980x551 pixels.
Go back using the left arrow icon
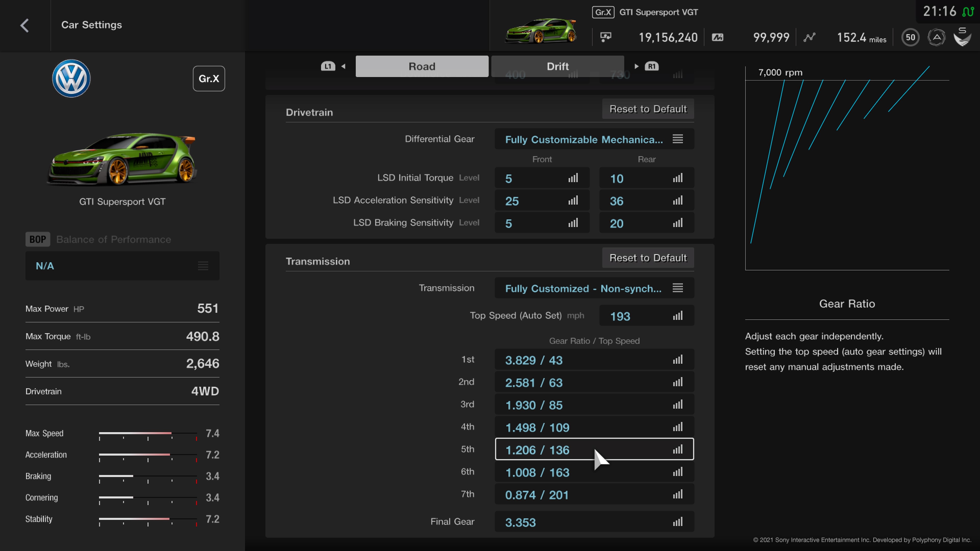[x=25, y=26]
